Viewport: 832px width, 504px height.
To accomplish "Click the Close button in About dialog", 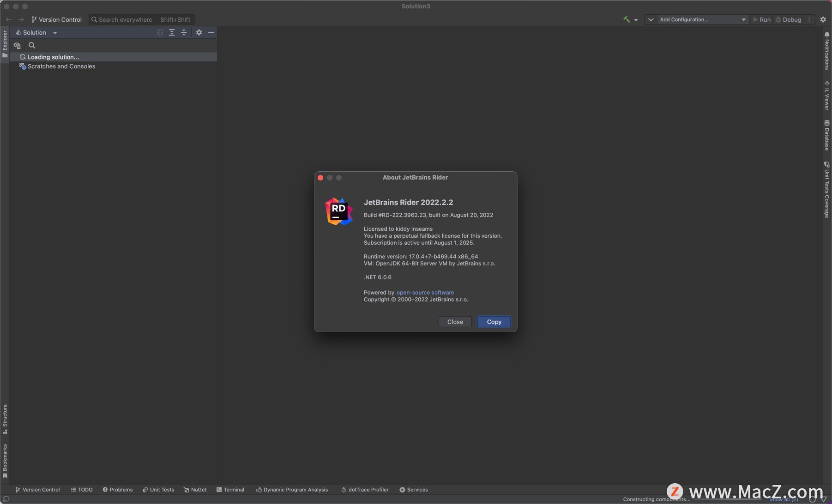I will [x=455, y=322].
